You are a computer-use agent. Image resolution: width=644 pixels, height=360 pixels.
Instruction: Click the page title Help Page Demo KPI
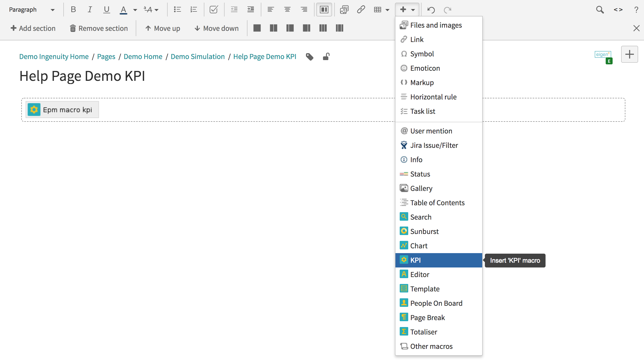pos(82,76)
